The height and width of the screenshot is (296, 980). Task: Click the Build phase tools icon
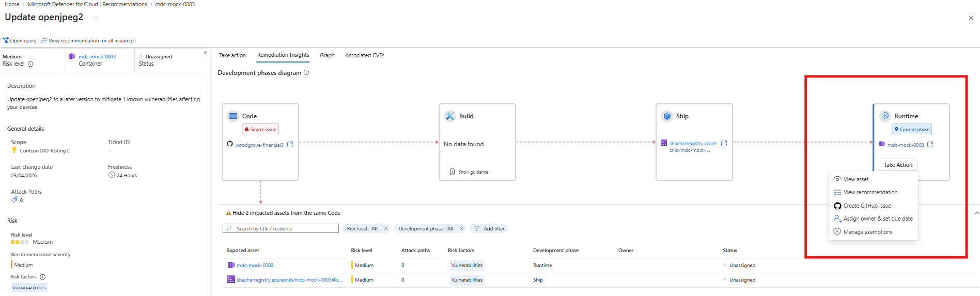tap(450, 116)
